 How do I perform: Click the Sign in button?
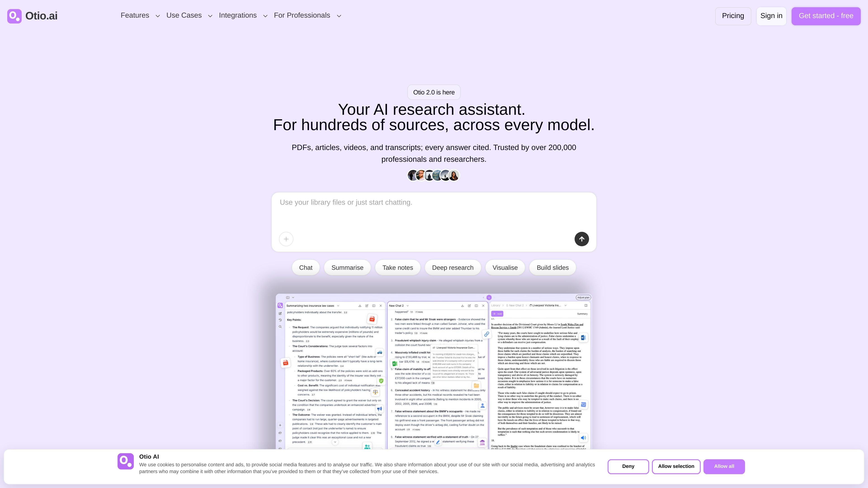(x=771, y=16)
